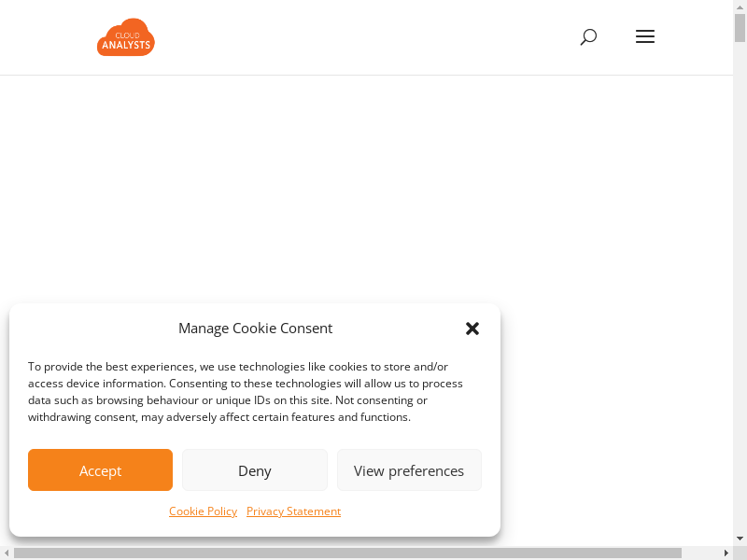The height and width of the screenshot is (560, 747).
Task: Click the vertical scrollbar down arrow
Action: coord(740,539)
